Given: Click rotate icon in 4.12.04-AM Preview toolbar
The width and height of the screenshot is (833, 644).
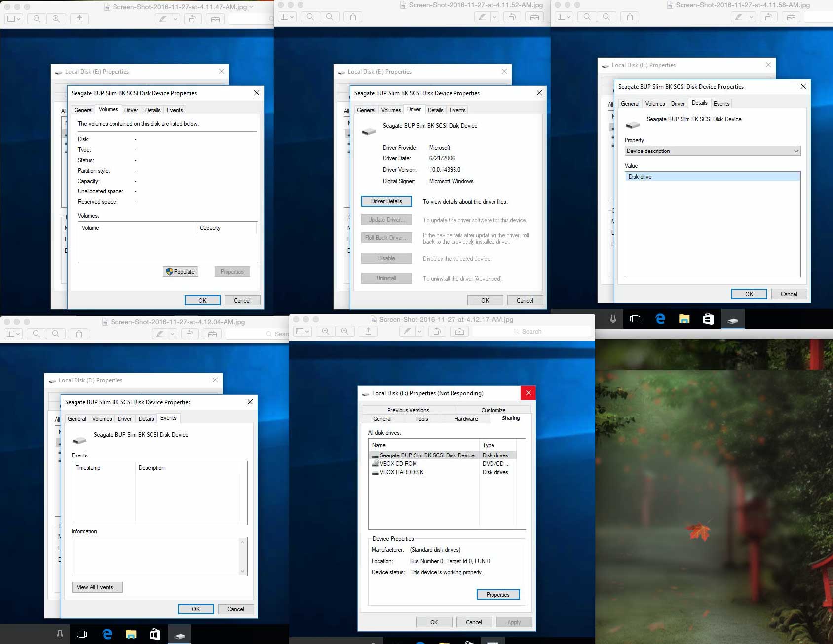Looking at the screenshot, I should tap(189, 334).
